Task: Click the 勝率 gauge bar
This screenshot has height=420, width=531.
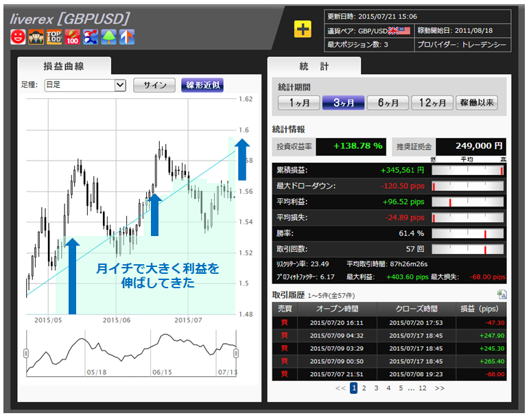Action: pos(468,233)
